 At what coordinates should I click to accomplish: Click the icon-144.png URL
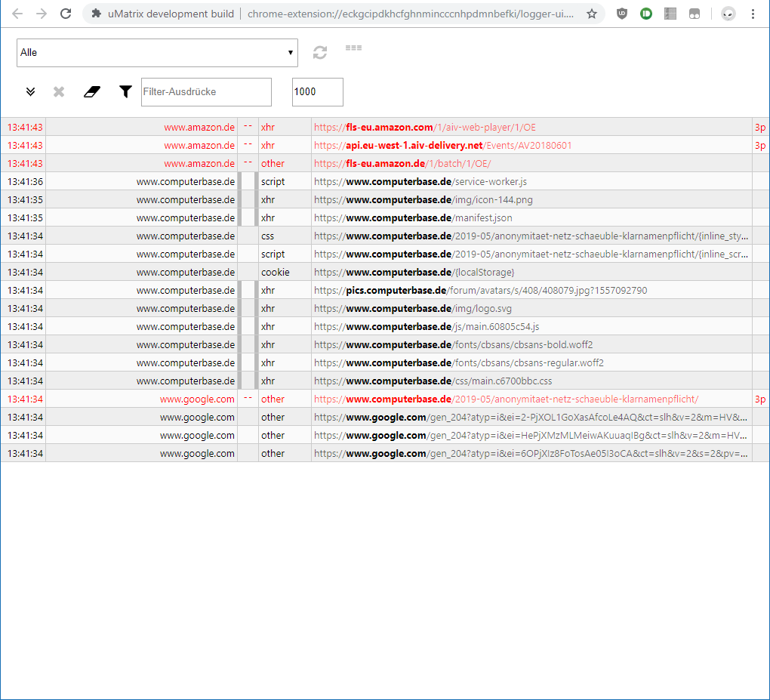[x=423, y=200]
